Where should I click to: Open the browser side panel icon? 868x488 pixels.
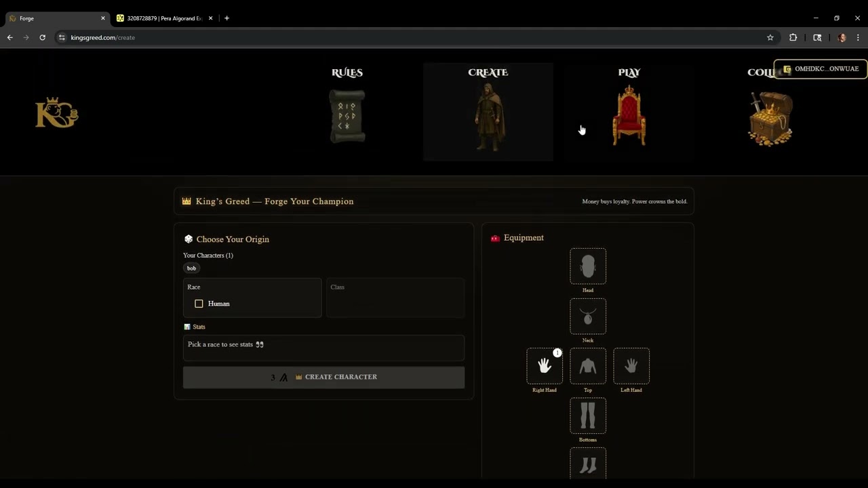coord(817,37)
